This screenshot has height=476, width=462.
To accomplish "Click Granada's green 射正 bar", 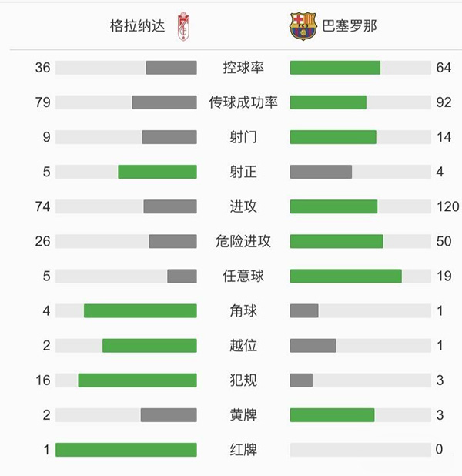I will [157, 172].
